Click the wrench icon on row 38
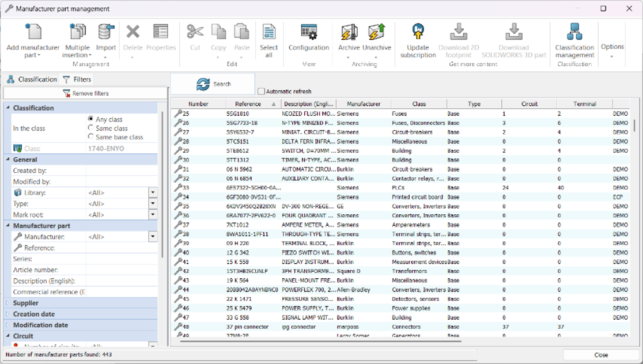This screenshot has width=643, height=364. coord(178,234)
